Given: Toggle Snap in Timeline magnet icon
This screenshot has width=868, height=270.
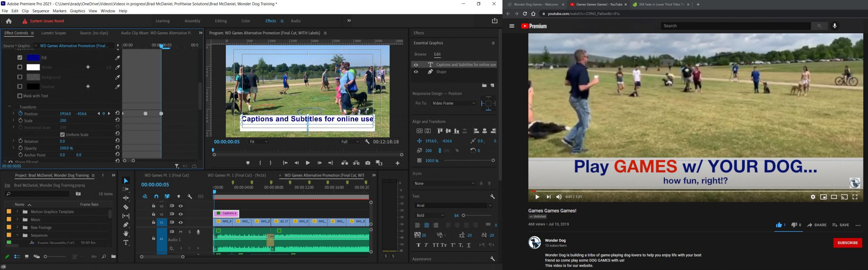Looking at the screenshot, I should click(x=156, y=196).
